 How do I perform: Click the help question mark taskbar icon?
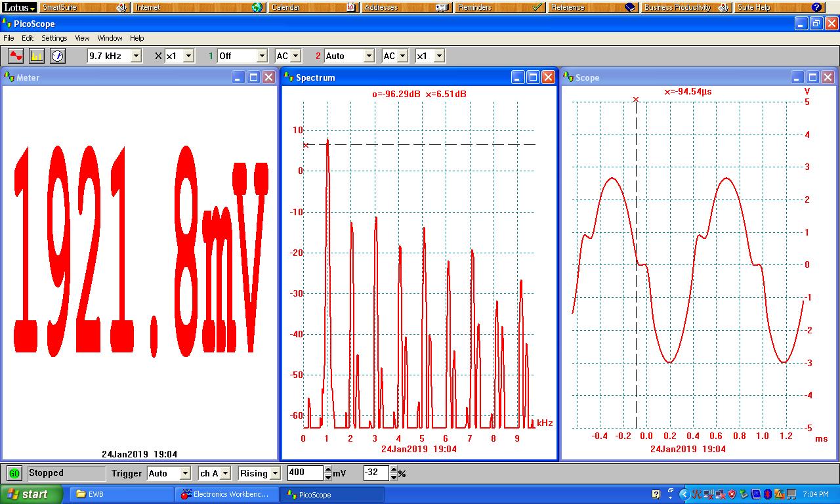coord(656,494)
